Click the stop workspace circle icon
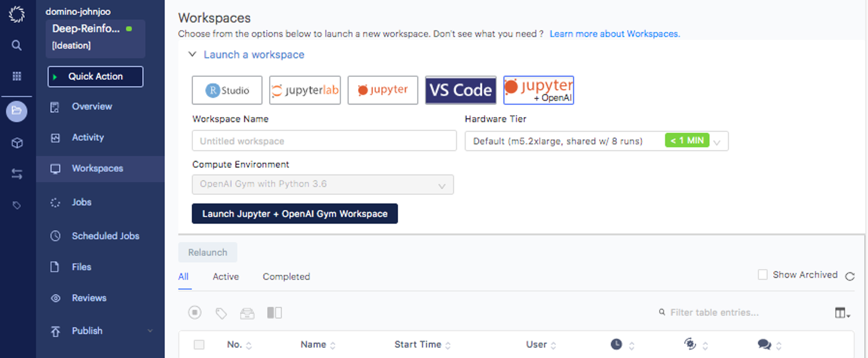Screen dimensions: 868x358 [195, 312]
